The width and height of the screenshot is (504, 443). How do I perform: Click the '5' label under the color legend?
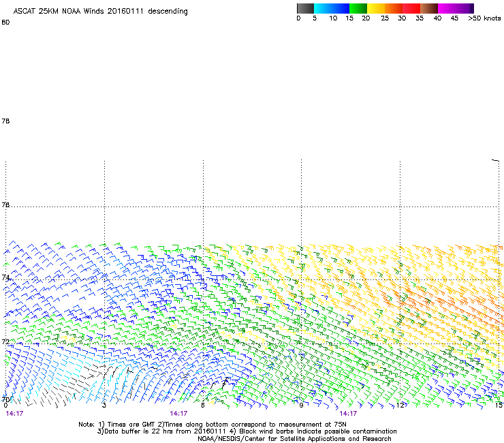coord(315,18)
